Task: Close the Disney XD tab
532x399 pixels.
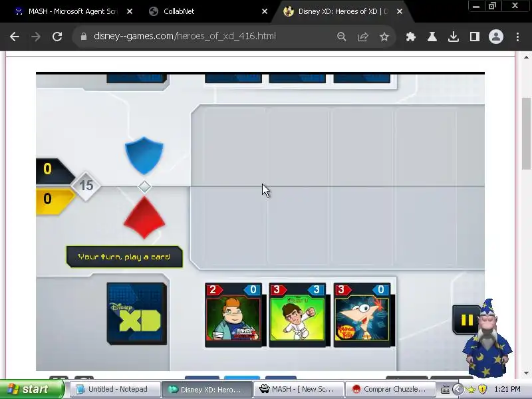Action: 400,11
